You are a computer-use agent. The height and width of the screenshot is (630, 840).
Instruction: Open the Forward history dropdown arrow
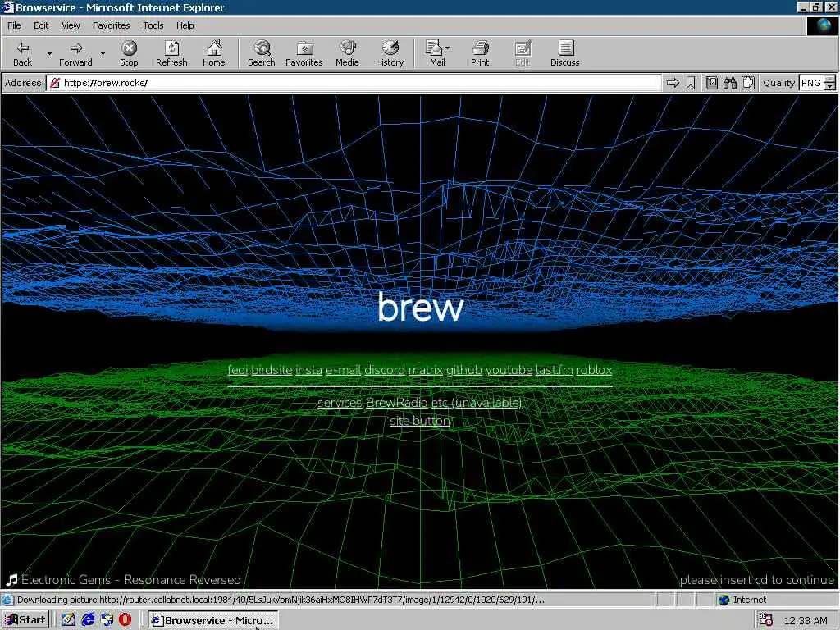coord(103,53)
